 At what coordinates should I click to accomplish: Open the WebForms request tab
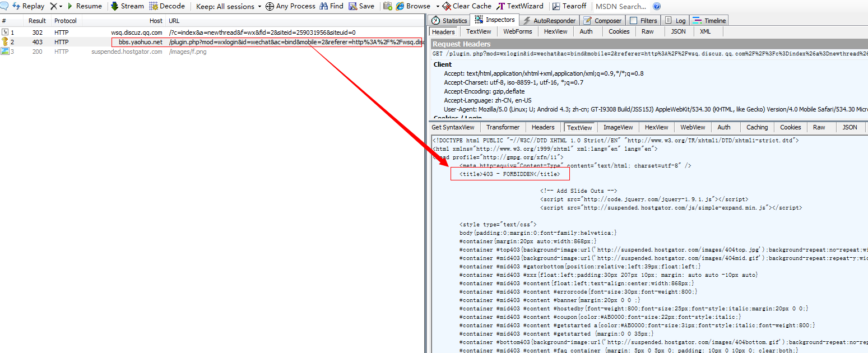pyautogui.click(x=518, y=32)
